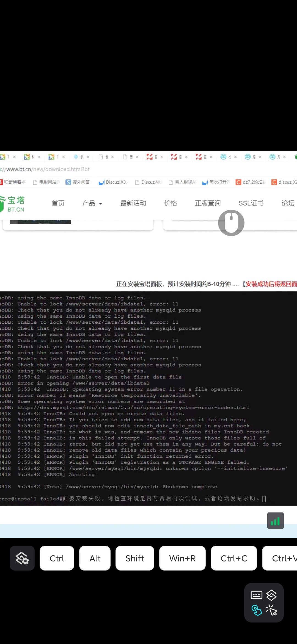Open the 价格 nav item

(x=170, y=203)
